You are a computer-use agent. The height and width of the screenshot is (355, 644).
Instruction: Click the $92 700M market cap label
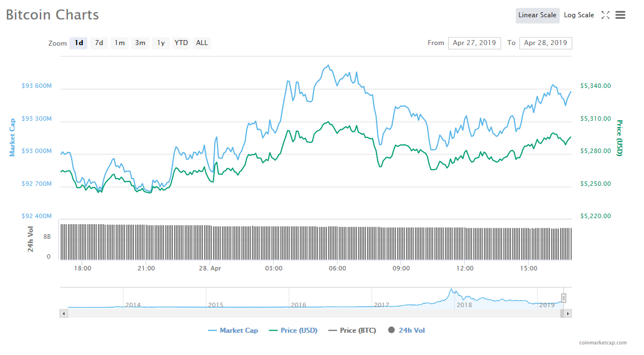37,184
